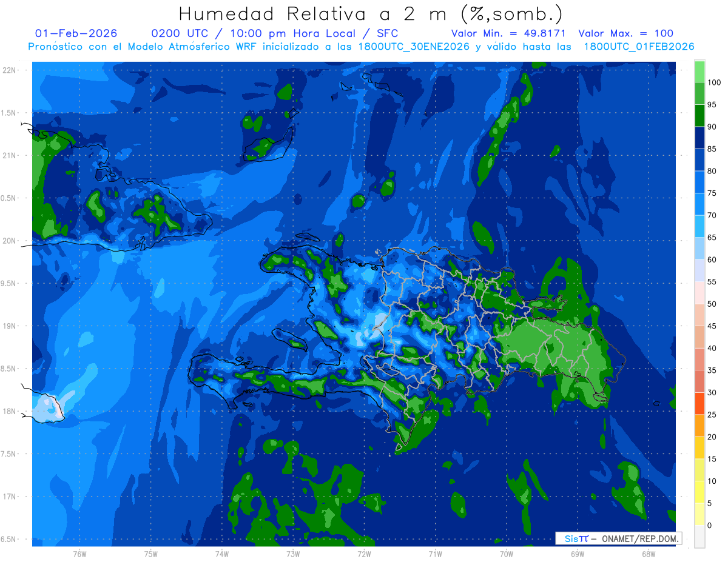Click the colorbar label "65"

click(712, 237)
